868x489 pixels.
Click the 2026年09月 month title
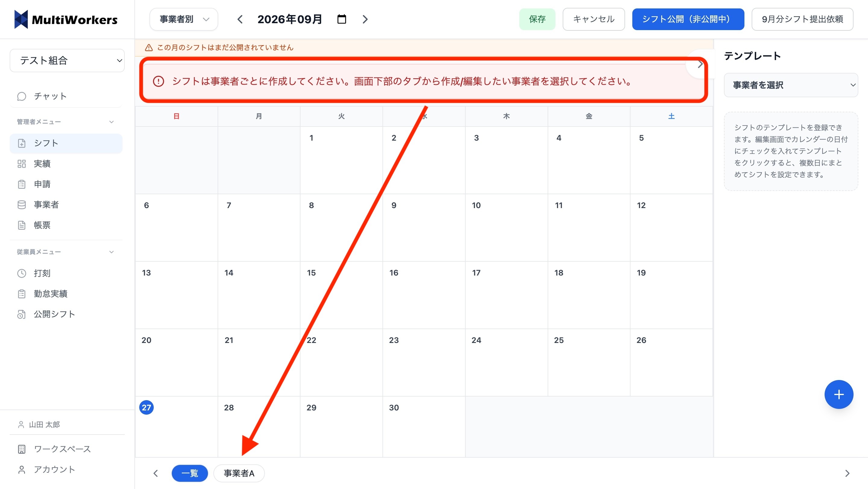click(290, 19)
